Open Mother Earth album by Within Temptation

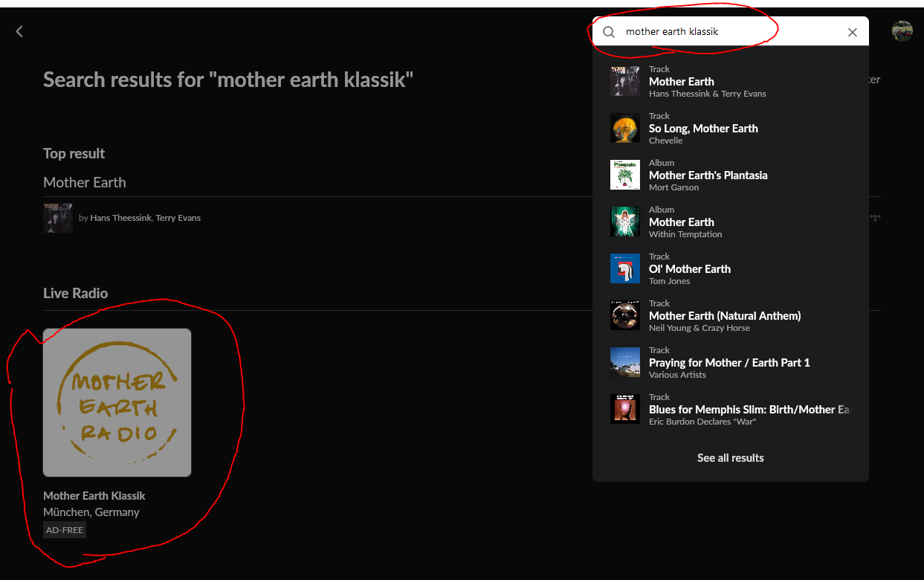tap(681, 222)
